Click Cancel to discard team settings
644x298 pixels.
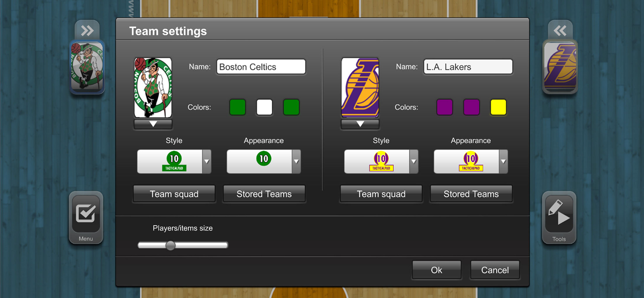point(495,270)
